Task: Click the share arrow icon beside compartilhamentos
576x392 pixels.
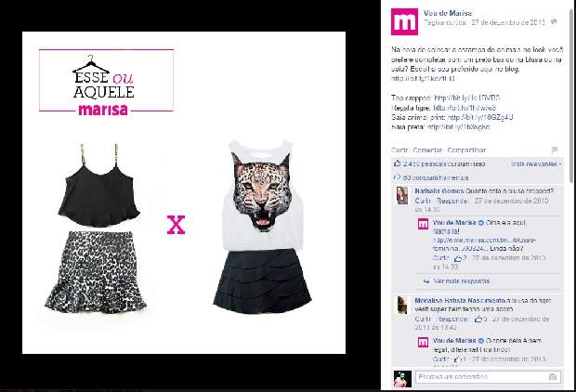Action: pyautogui.click(x=397, y=177)
